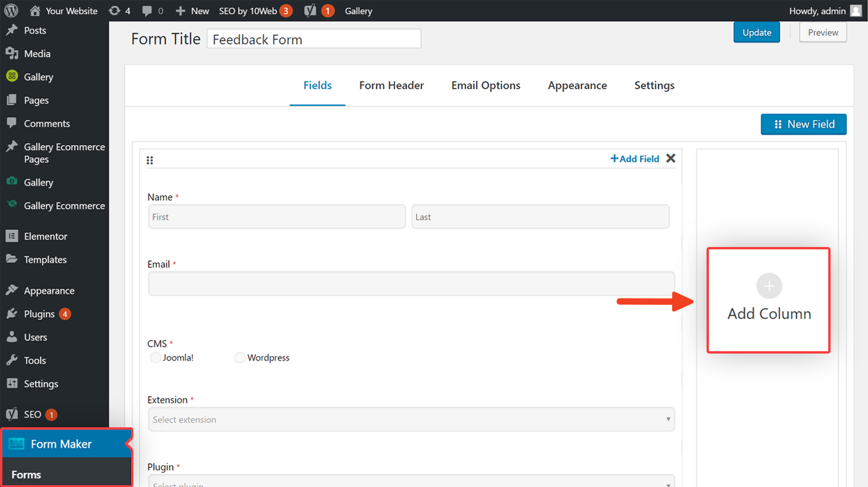Viewport: 868px width, 487px height.
Task: Click the Elementor icon in sidebar
Action: pos(12,236)
